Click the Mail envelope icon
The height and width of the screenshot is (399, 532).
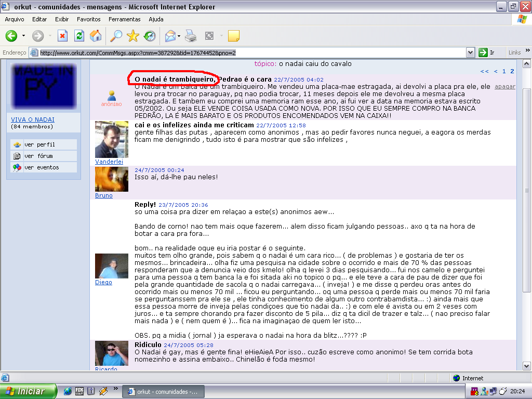[x=170, y=36]
